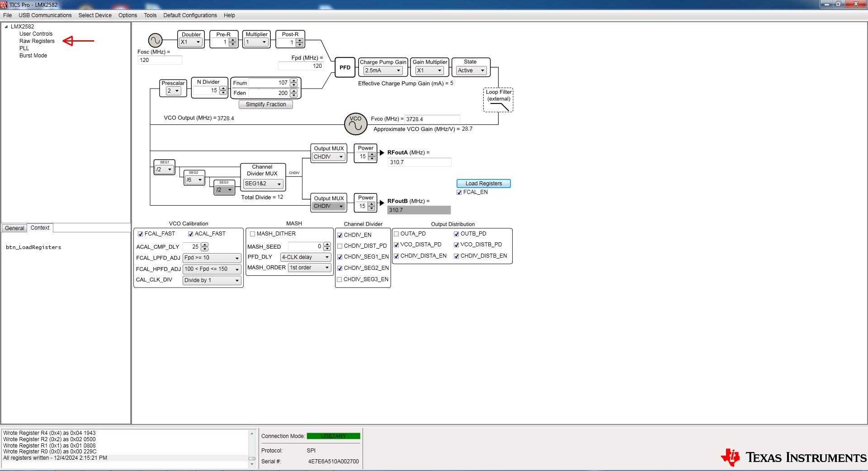868x471 pixels.
Task: Enable CHDIV_SEG3_EN checkbox
Action: 340,280
